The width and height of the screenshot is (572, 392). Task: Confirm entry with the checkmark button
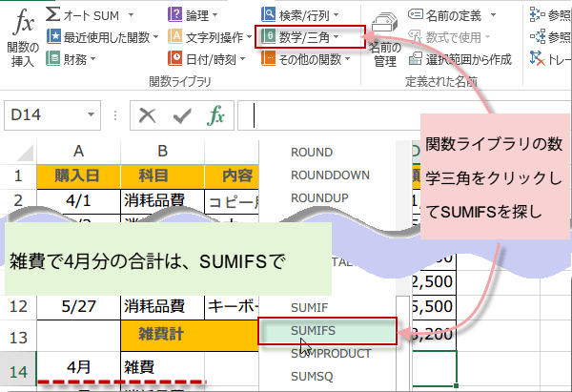click(x=182, y=116)
